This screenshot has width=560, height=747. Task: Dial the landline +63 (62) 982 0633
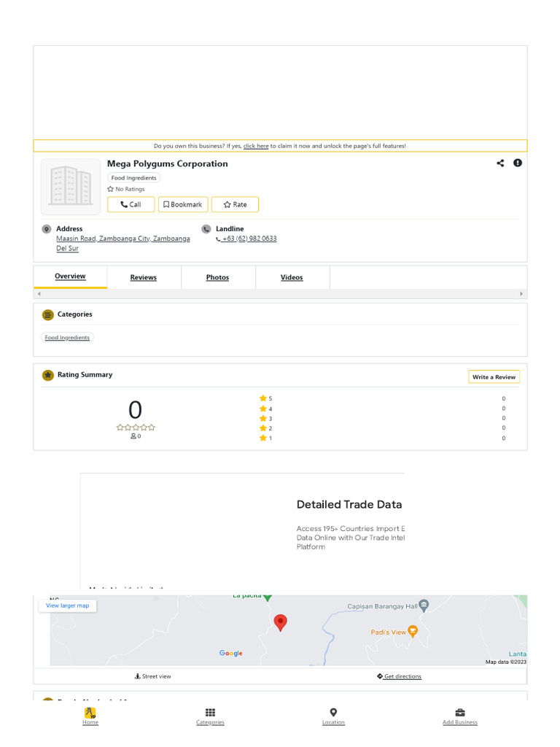(246, 239)
